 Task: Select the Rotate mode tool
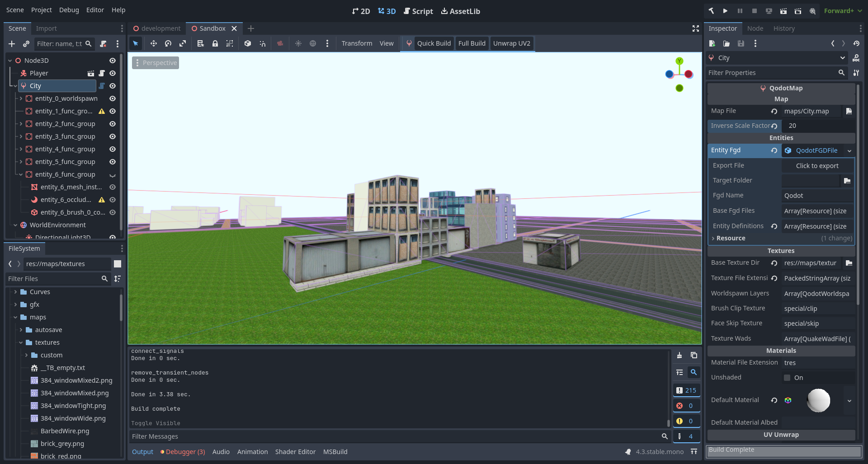click(x=168, y=43)
